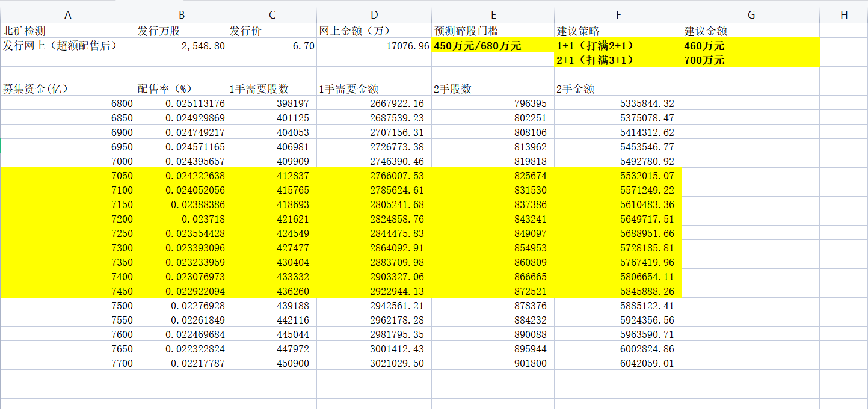This screenshot has width=868, height=409.
Task: Select column E header
Action: (x=493, y=15)
